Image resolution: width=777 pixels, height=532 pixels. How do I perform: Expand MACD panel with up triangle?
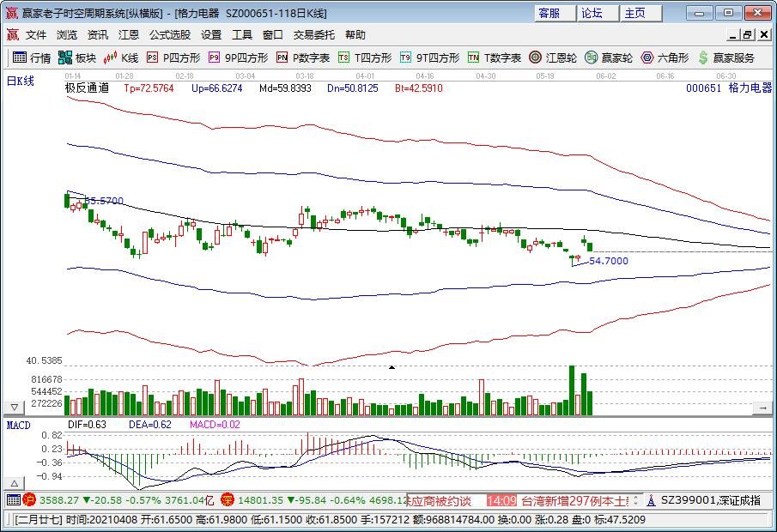coord(15,483)
